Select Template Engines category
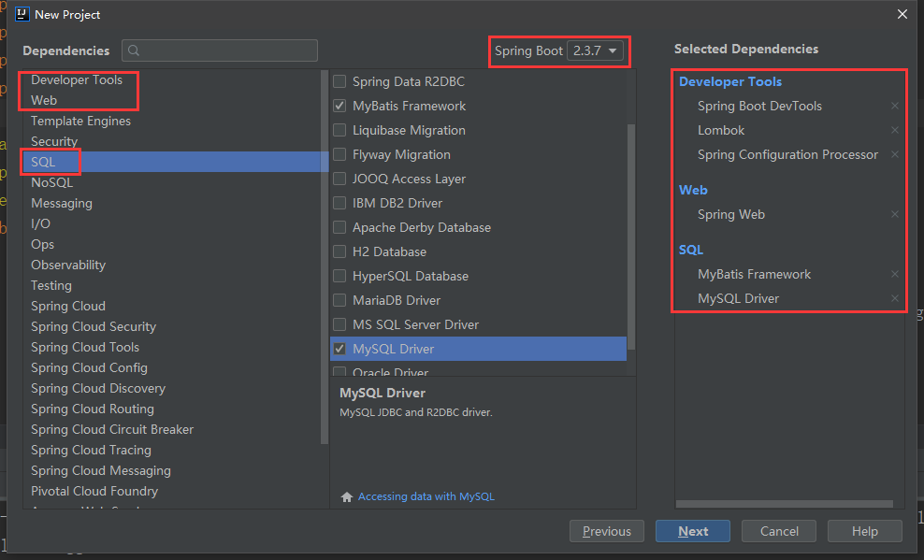 (80, 121)
